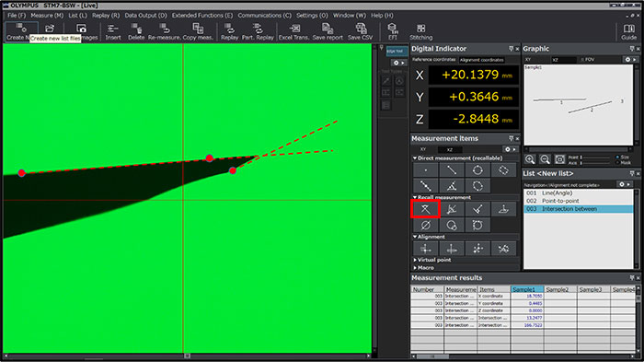This screenshot has height=362, width=644.
Task: Collapse the Recall measurement section
Action: click(415, 197)
